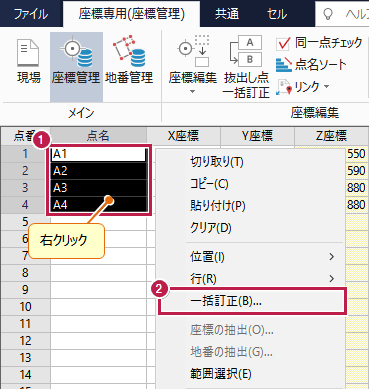369x389 pixels.
Task: Expand the 座標編集 dropdown arrow
Action: [x=192, y=91]
